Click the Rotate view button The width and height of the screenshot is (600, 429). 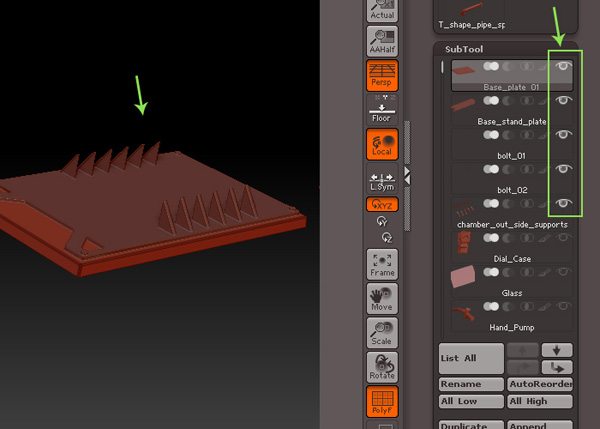pyautogui.click(x=382, y=367)
